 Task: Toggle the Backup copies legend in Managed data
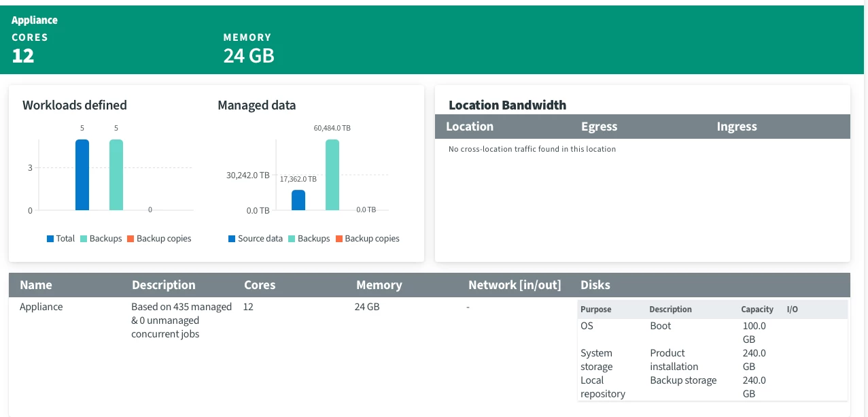(368, 239)
